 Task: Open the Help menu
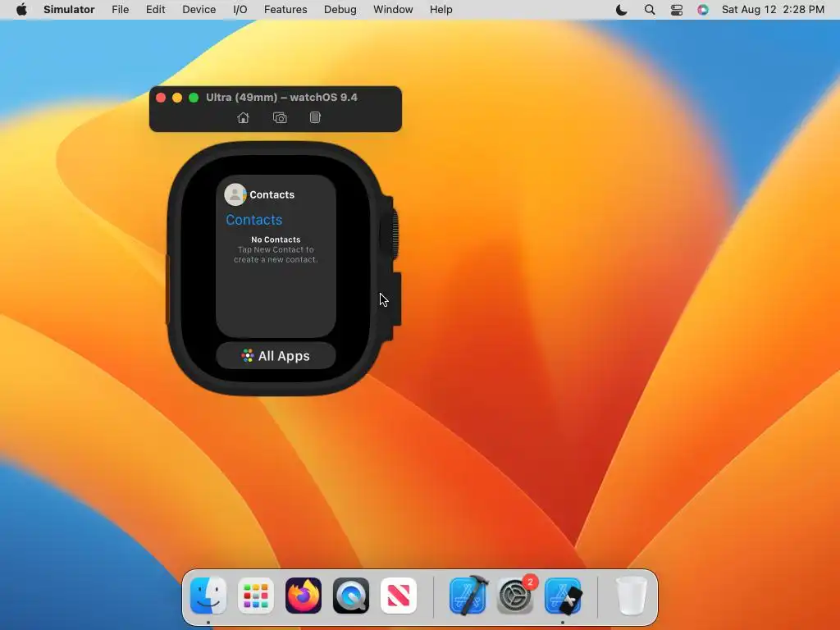point(441,10)
